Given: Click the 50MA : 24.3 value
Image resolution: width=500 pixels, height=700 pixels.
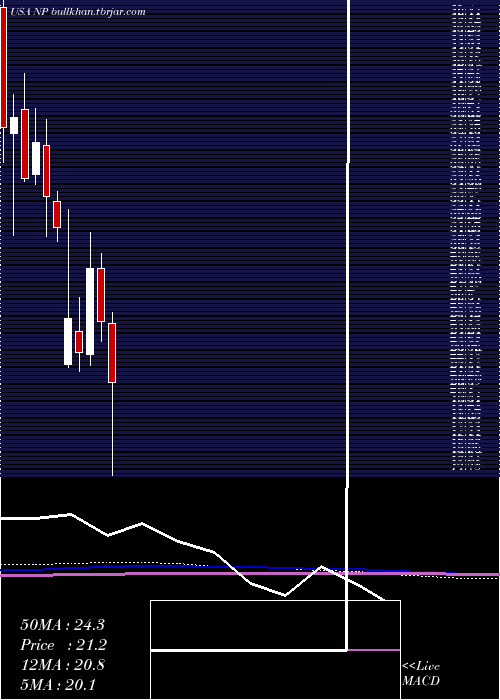Looking at the screenshot, I should coord(62,625).
